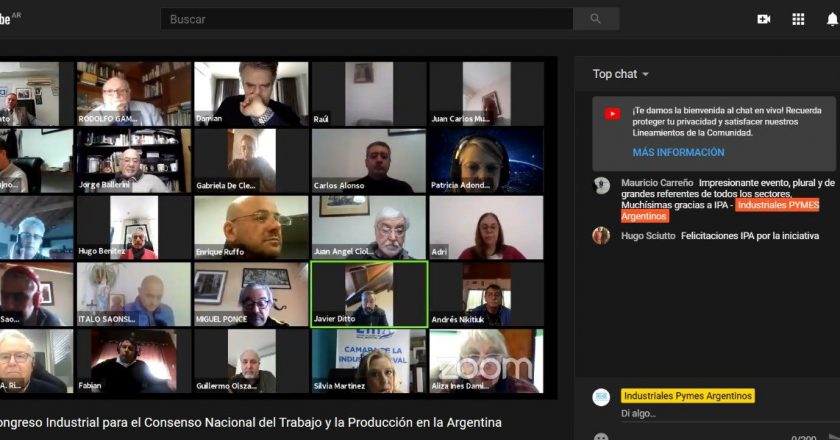Open the notifications bell icon

(x=832, y=19)
